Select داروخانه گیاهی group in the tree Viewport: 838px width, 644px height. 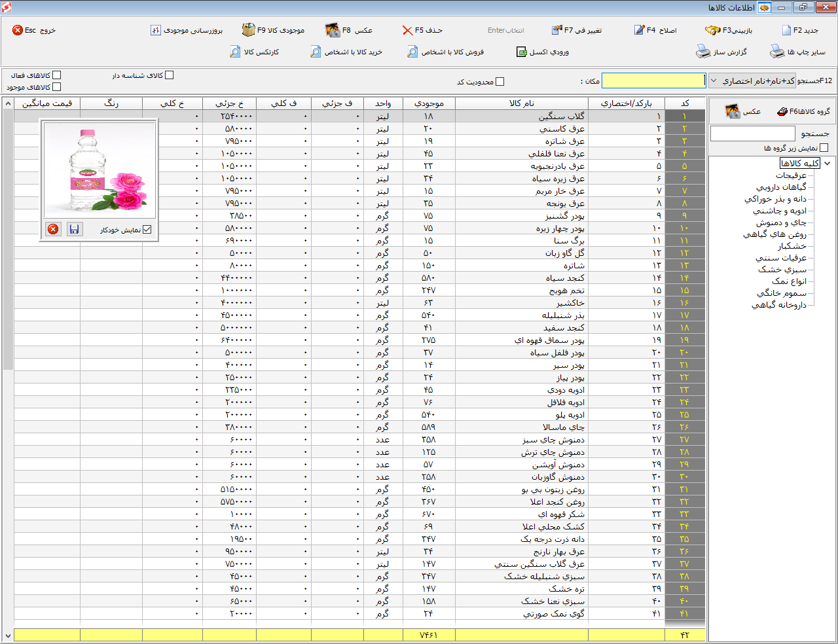779,305
